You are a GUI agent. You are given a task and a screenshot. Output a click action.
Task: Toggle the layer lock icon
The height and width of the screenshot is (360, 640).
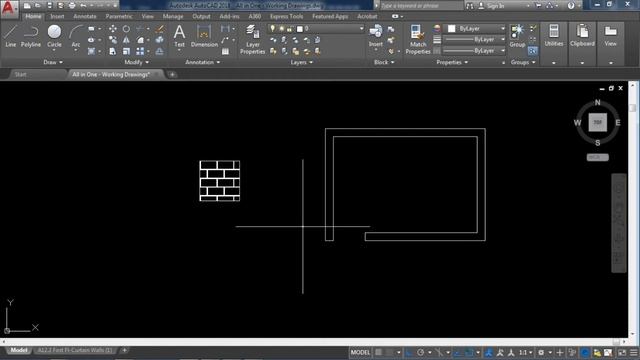coord(289,29)
